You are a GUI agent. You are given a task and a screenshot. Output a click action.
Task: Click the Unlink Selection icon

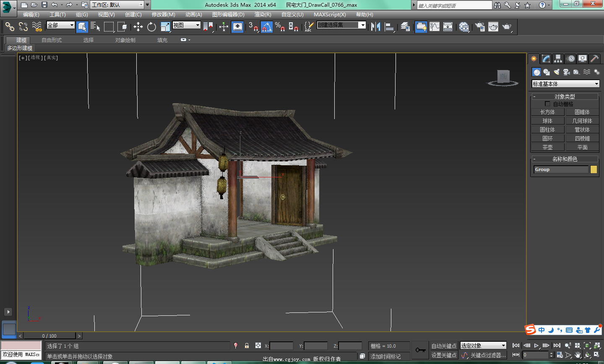[x=23, y=27]
